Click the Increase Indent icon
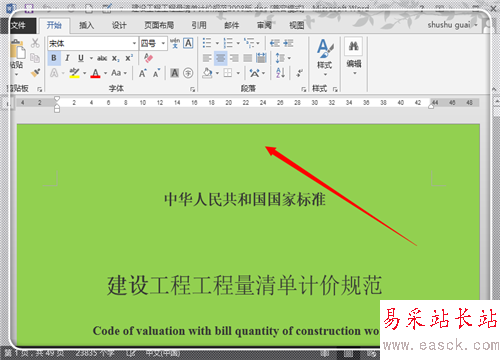Image resolution: width=500 pixels, height=360 pixels. [x=288, y=43]
